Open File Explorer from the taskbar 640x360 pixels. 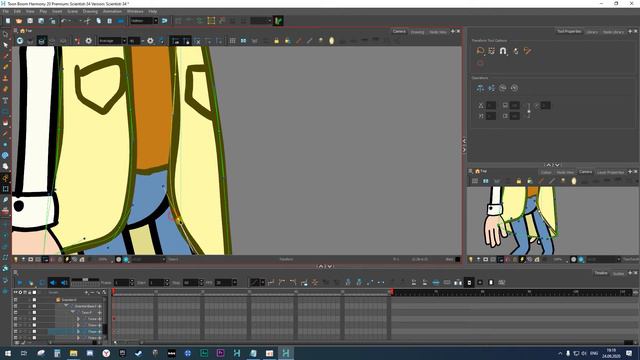(x=73, y=353)
